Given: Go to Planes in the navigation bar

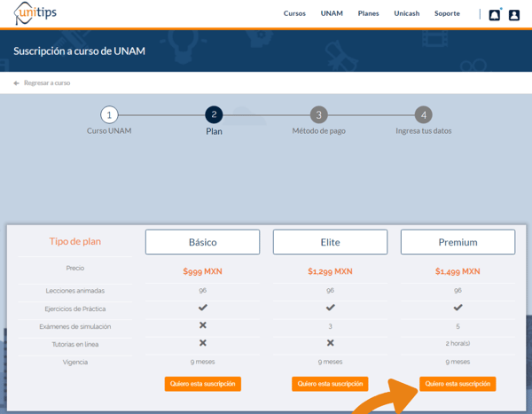Looking at the screenshot, I should 368,13.
